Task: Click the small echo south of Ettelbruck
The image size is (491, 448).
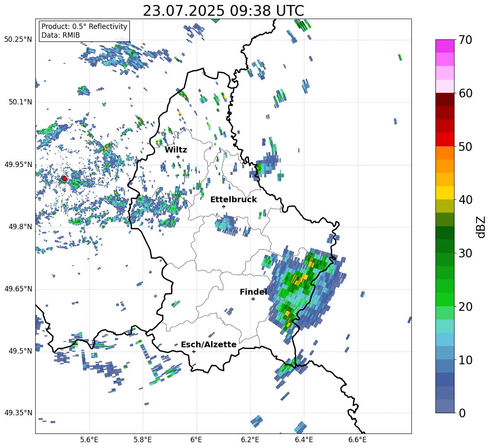Action: 226,224
